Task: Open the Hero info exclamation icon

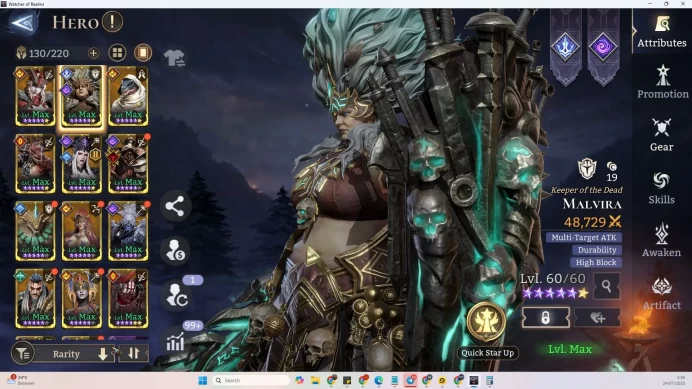Action: click(113, 22)
